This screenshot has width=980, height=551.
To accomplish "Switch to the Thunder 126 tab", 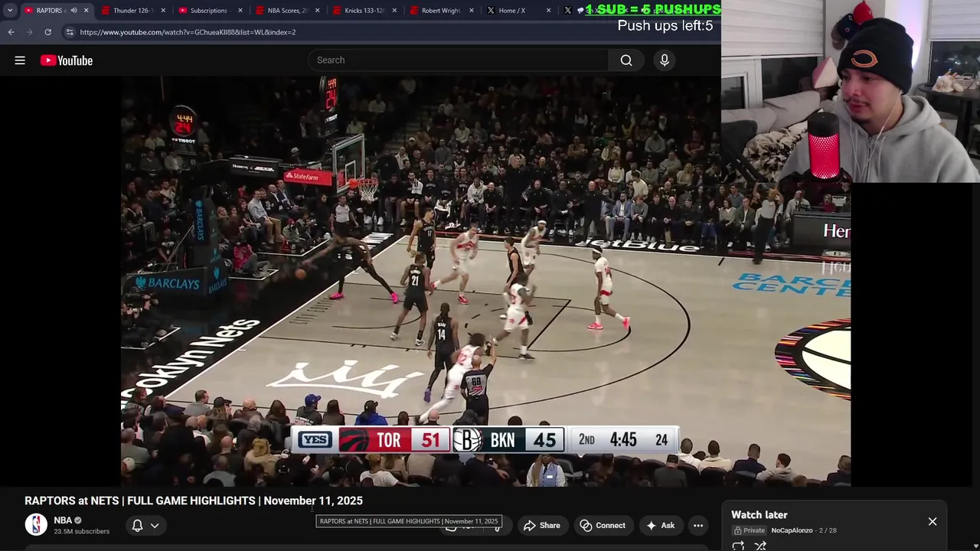I will tap(132, 11).
